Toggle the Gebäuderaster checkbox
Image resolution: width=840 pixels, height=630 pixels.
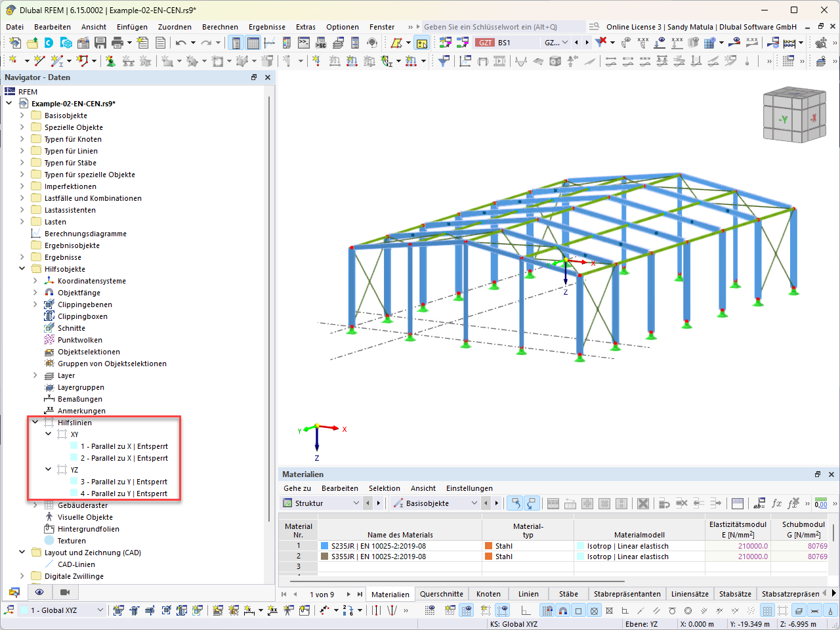coord(49,505)
